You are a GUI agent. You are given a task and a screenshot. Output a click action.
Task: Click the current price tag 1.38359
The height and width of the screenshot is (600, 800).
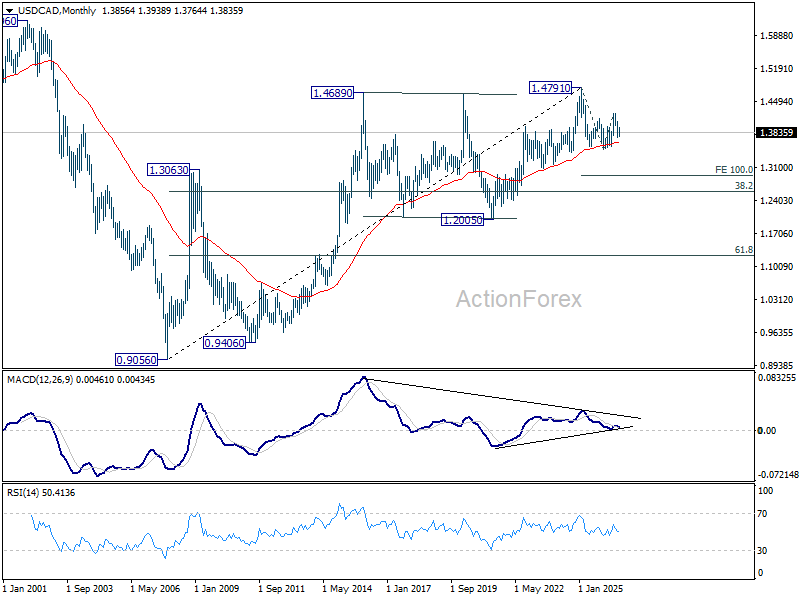777,133
